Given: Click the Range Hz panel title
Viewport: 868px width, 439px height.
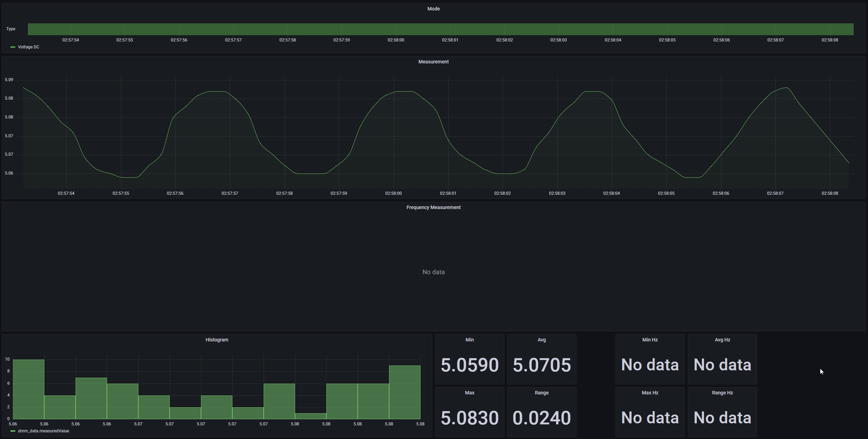Looking at the screenshot, I should [x=722, y=393].
